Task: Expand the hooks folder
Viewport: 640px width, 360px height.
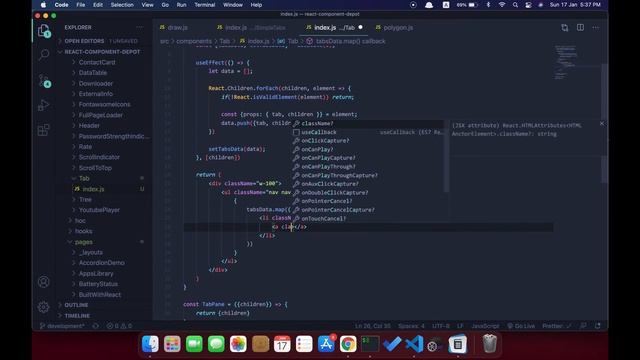Action: [x=83, y=231]
